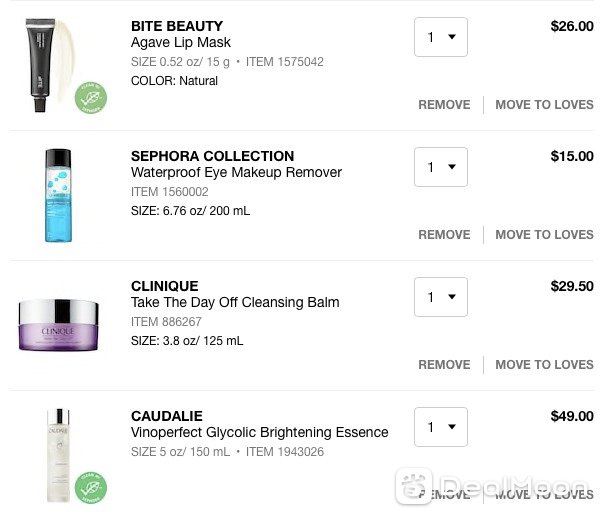
Task: Expand quantity dropdown for Eye Makeup Remover
Action: tap(441, 167)
